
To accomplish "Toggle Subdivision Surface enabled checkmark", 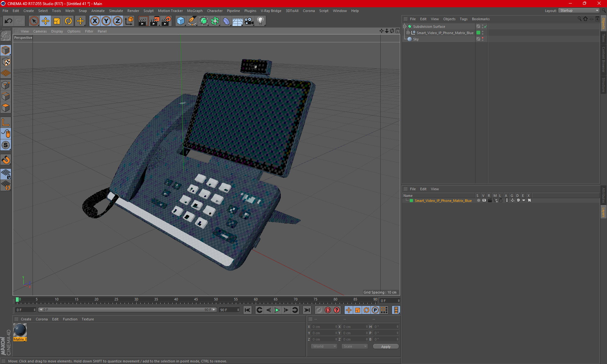I will tap(486, 27).
